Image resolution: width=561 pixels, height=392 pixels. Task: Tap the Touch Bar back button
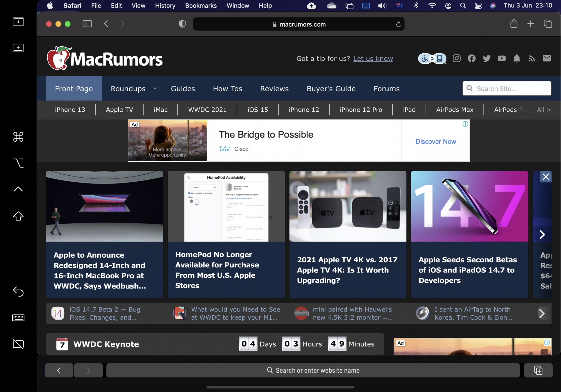click(x=59, y=370)
